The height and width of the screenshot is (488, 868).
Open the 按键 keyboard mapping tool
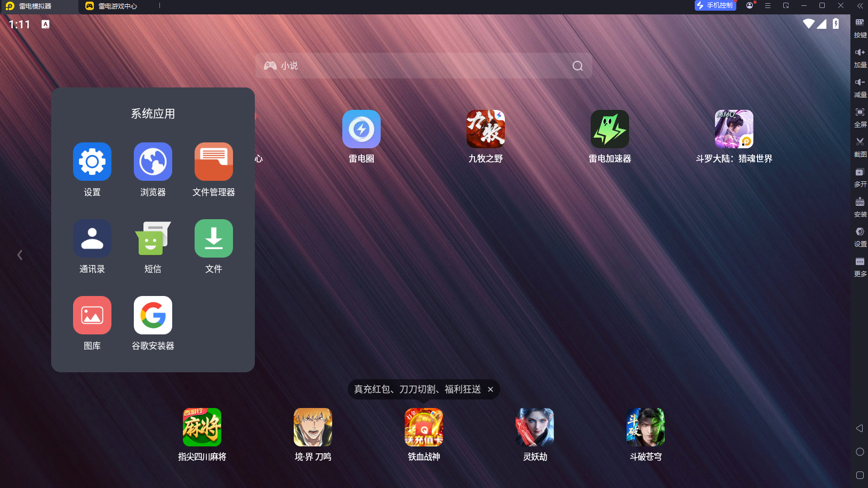tap(860, 28)
